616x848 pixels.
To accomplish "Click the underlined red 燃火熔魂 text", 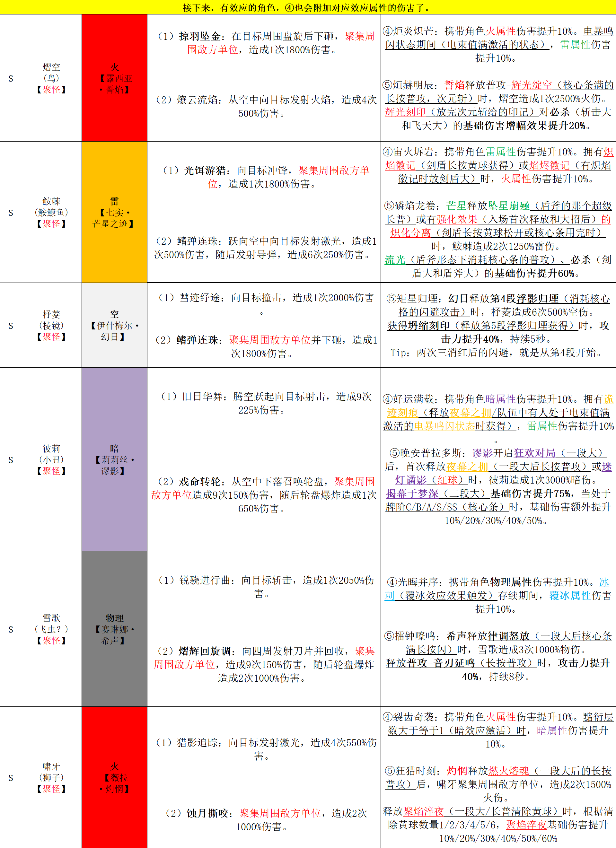I will (509, 771).
